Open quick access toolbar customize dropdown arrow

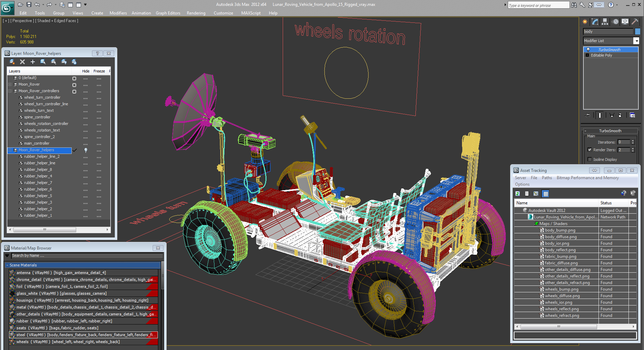tap(85, 4)
